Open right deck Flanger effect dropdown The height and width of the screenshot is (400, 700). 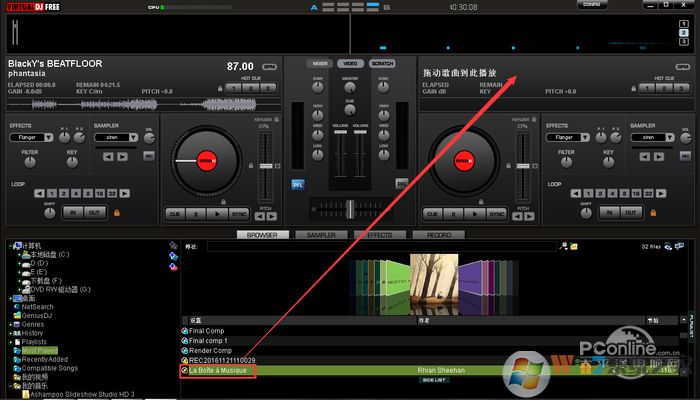(585, 138)
